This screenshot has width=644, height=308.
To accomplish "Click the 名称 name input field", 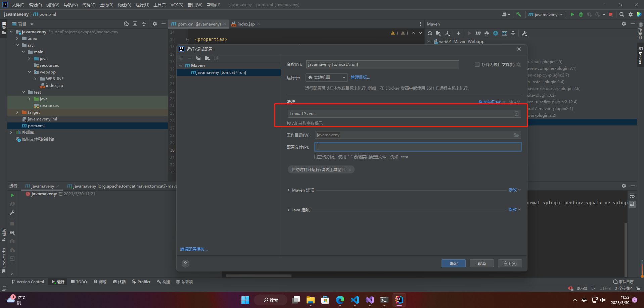I will click(x=382, y=64).
